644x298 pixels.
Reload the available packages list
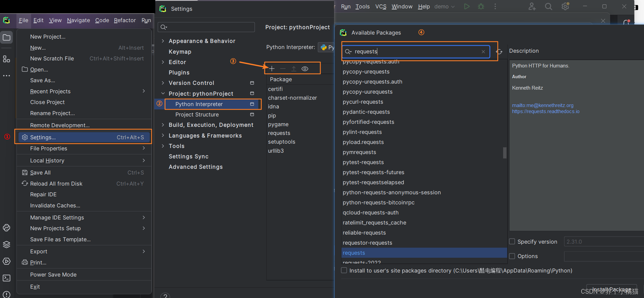click(499, 52)
